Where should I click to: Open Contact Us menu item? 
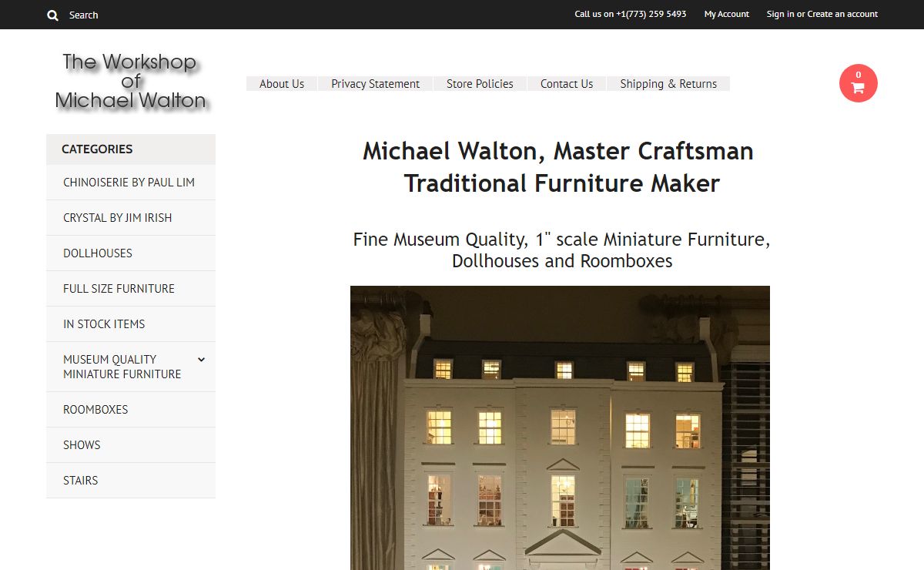(567, 84)
